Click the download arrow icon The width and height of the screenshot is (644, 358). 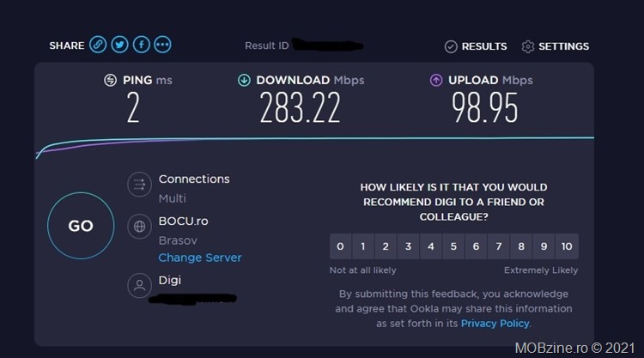coord(244,80)
